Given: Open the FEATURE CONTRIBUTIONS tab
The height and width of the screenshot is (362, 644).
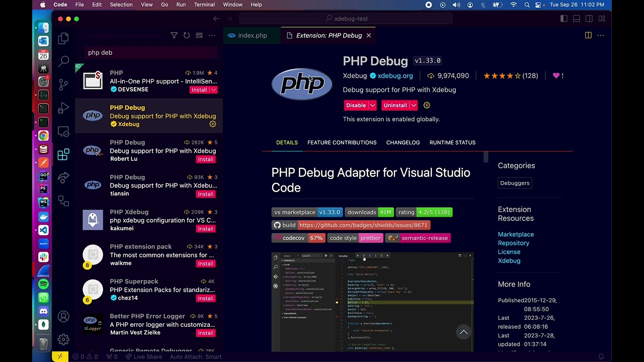Looking at the screenshot, I should (x=342, y=142).
